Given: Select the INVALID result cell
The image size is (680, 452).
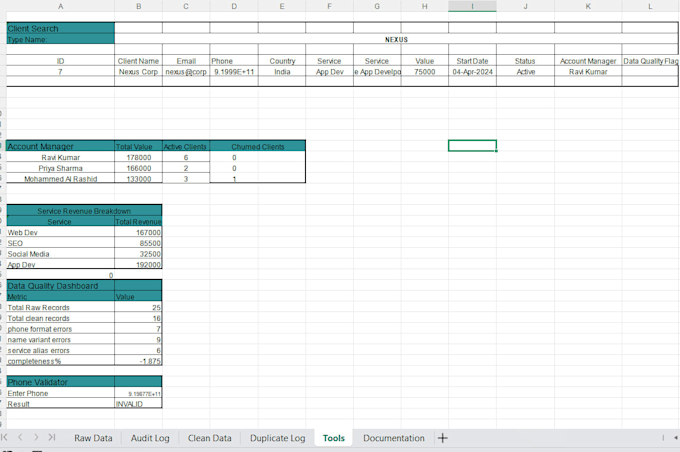Looking at the screenshot, I should (x=138, y=403).
